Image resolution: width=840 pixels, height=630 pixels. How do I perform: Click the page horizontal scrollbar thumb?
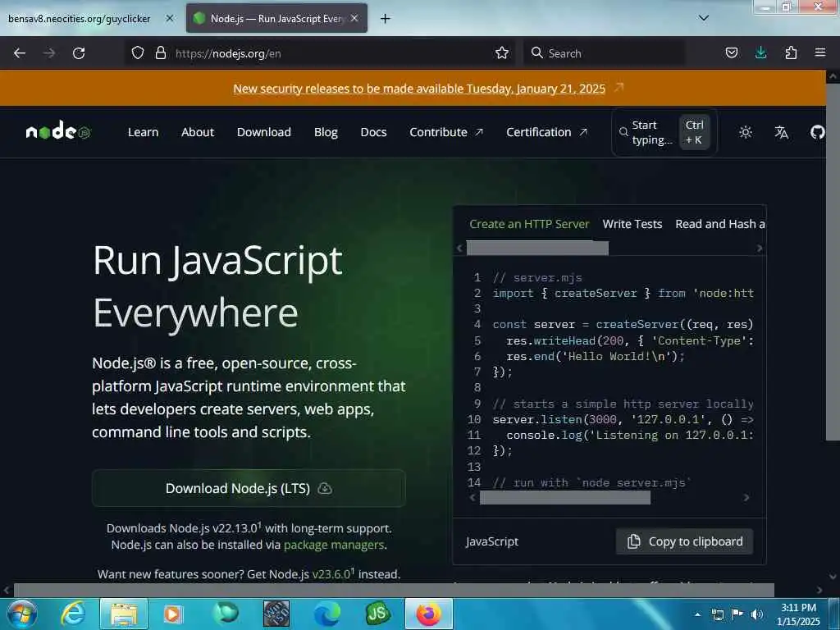(x=394, y=590)
